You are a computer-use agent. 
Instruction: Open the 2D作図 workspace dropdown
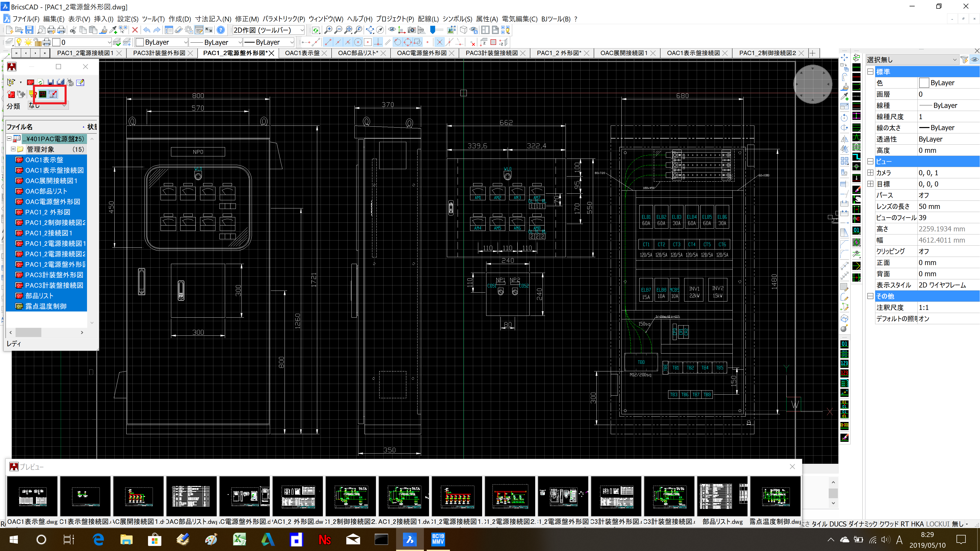[x=302, y=30]
